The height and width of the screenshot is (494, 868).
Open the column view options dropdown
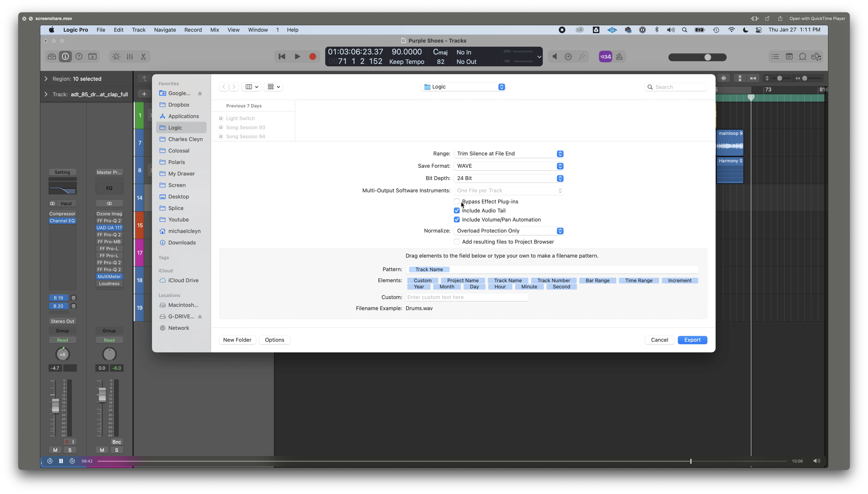pos(252,87)
